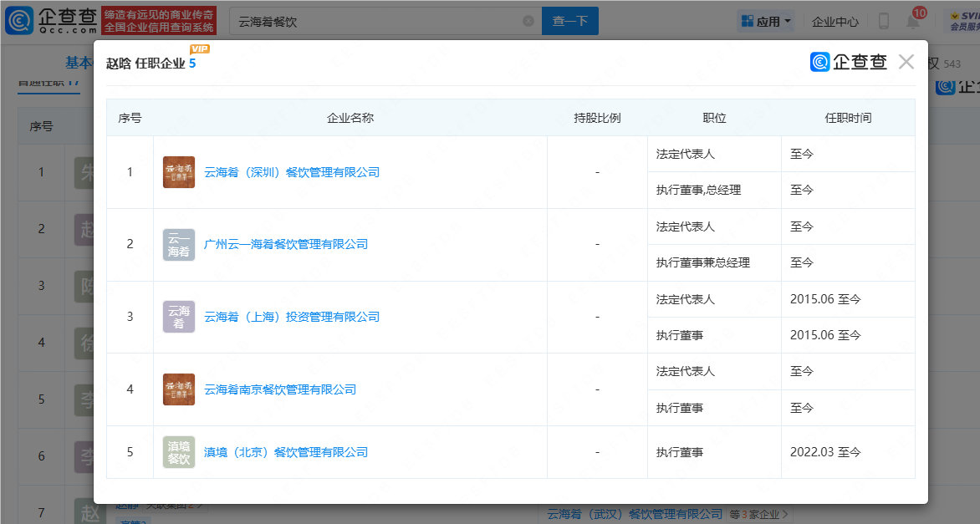Click 执行董事,总经理 position cell
This screenshot has height=524, width=980.
point(714,190)
